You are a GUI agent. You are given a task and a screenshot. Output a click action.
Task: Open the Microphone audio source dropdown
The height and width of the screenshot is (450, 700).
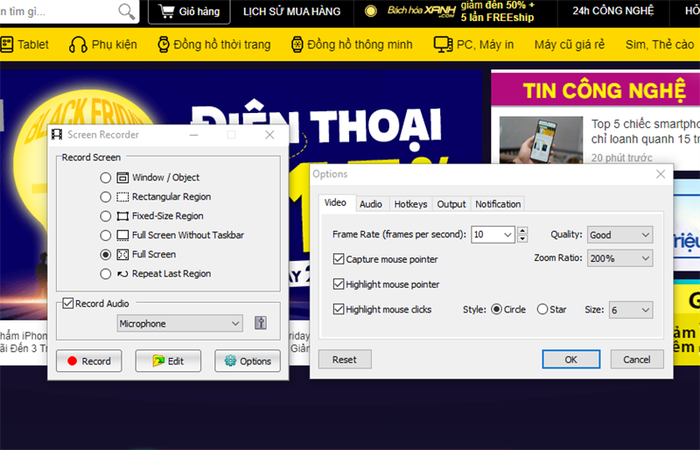[x=180, y=323]
